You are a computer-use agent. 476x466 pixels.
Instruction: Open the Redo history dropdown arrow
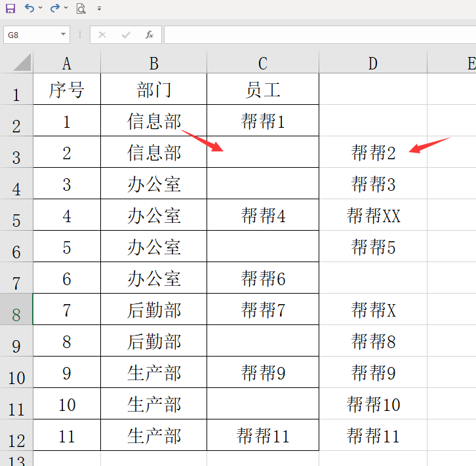pos(66,8)
